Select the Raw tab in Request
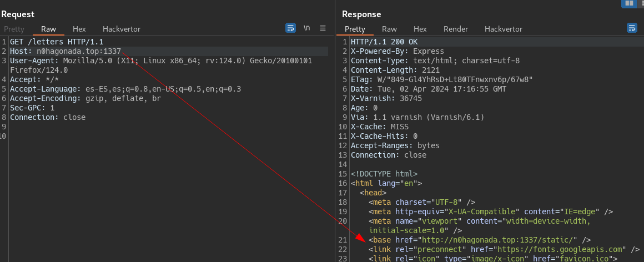This screenshot has width=644, height=262. coord(48,29)
